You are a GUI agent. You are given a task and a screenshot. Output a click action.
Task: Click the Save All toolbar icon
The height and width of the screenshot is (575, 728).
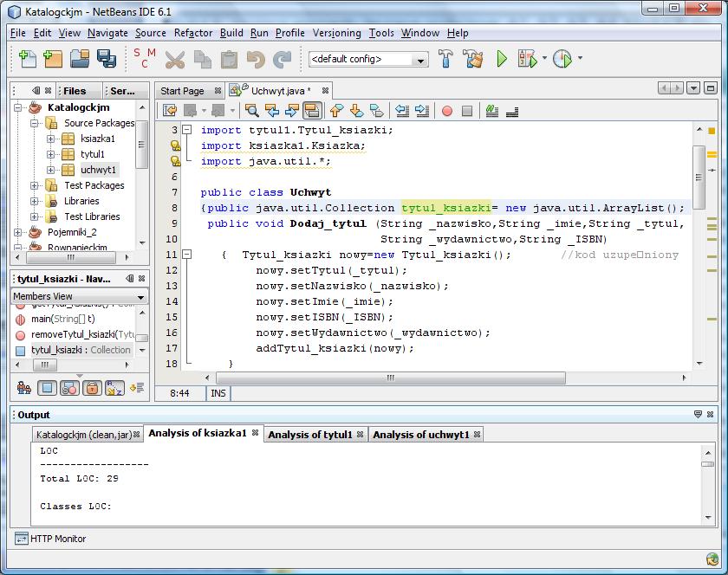tap(107, 59)
